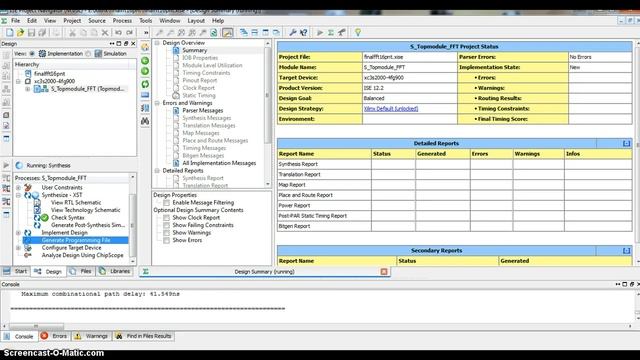Switch to the Files tab

(x=81, y=271)
